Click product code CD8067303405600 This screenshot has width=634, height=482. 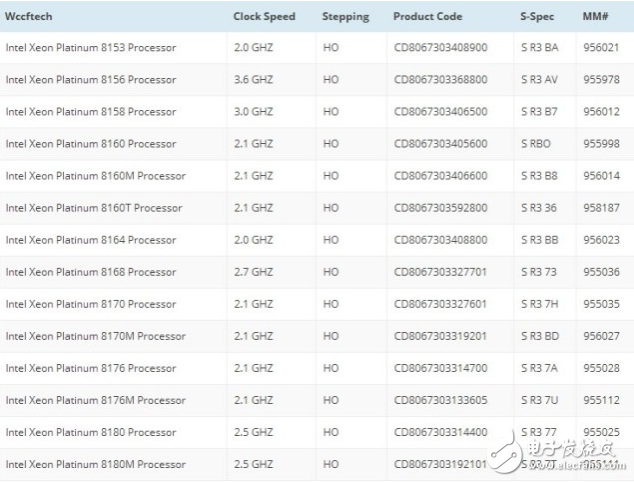441,144
